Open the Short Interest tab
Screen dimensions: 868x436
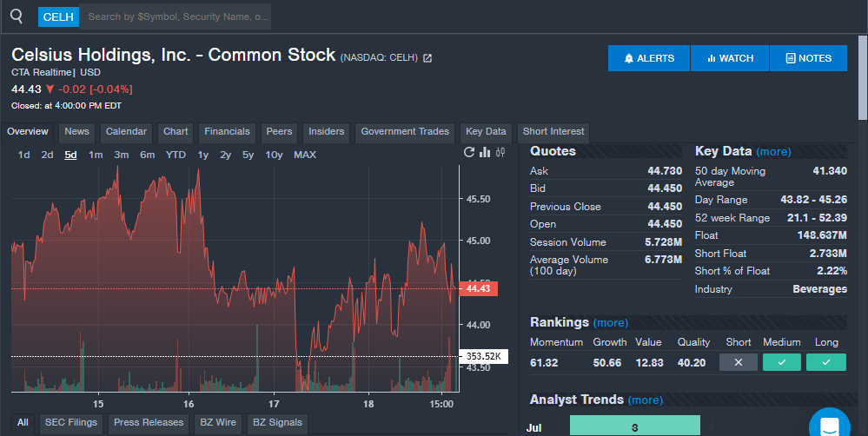[553, 132]
